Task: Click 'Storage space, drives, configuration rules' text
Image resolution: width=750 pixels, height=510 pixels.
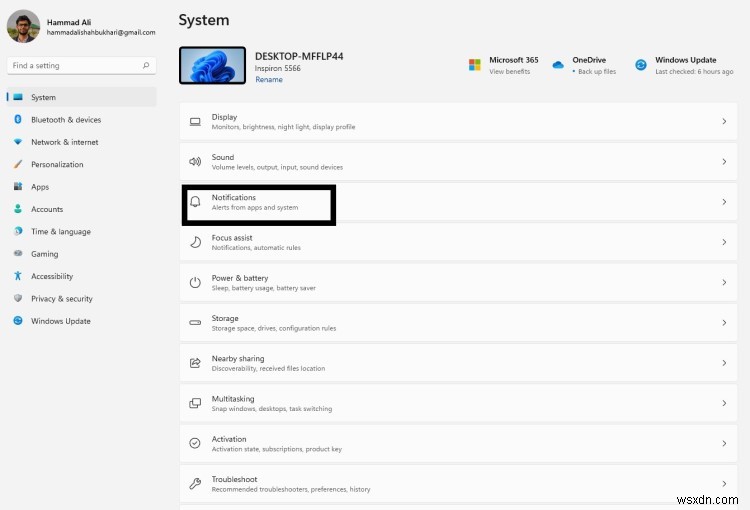Action: 274,328
